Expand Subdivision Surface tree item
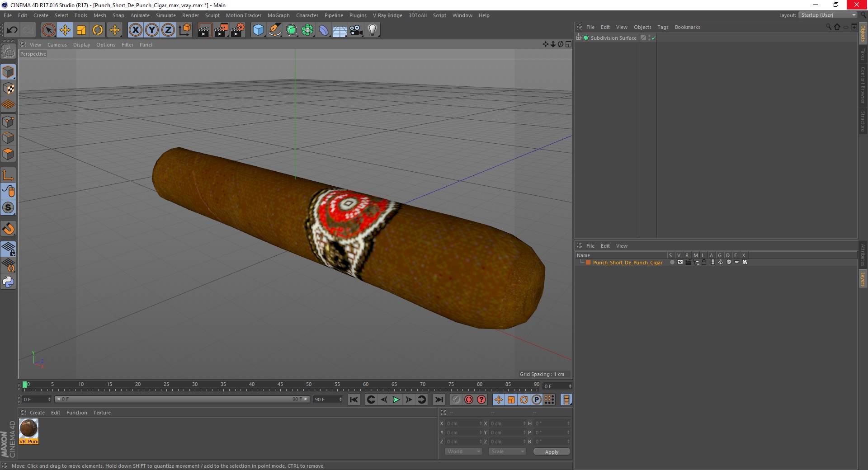 (579, 38)
